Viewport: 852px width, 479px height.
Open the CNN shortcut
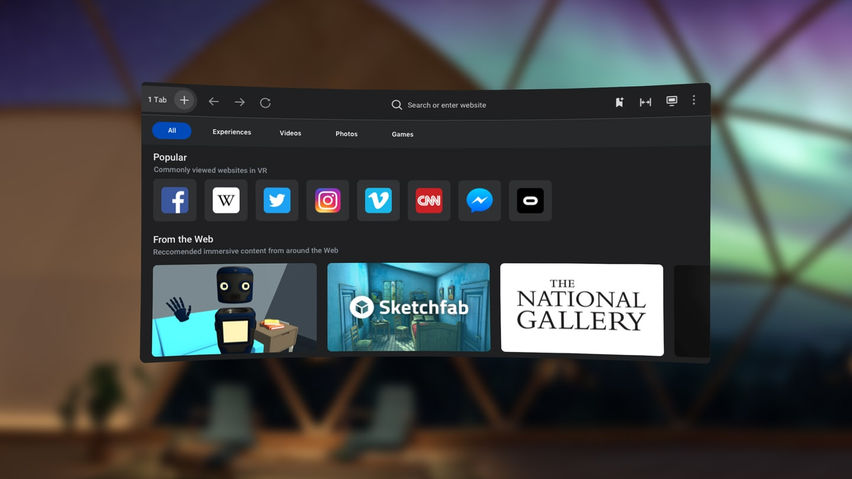point(429,201)
